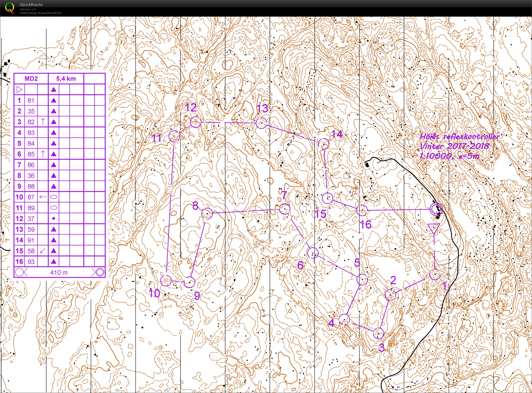Image resolution: width=532 pixels, height=393 pixels.
Task: Select control circle 14 on the map
Action: (x=324, y=144)
